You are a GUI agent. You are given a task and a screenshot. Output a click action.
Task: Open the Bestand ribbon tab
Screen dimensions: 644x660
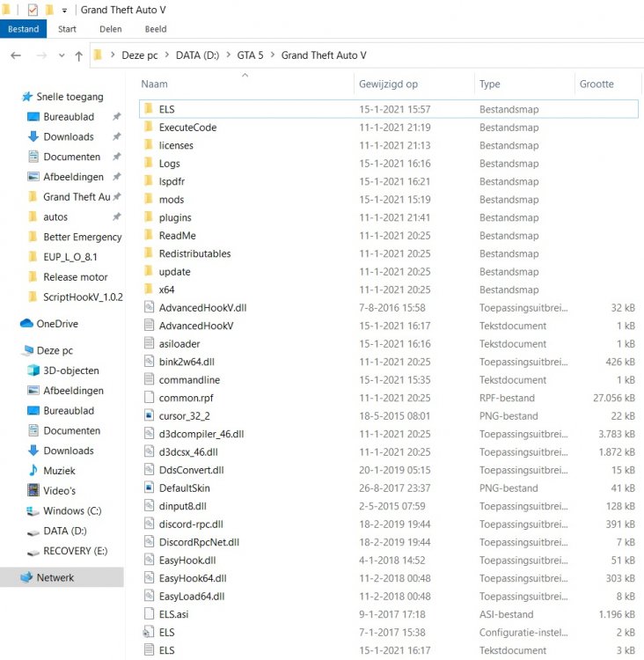click(23, 29)
